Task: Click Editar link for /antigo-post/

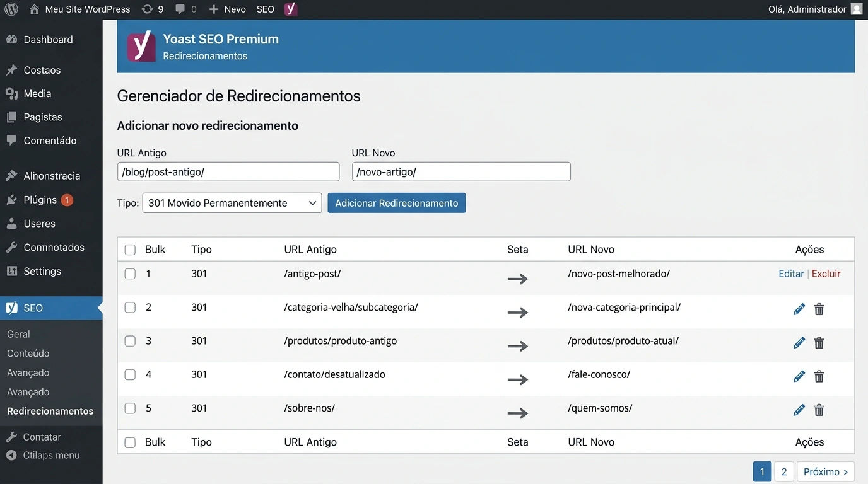Action: coord(791,274)
